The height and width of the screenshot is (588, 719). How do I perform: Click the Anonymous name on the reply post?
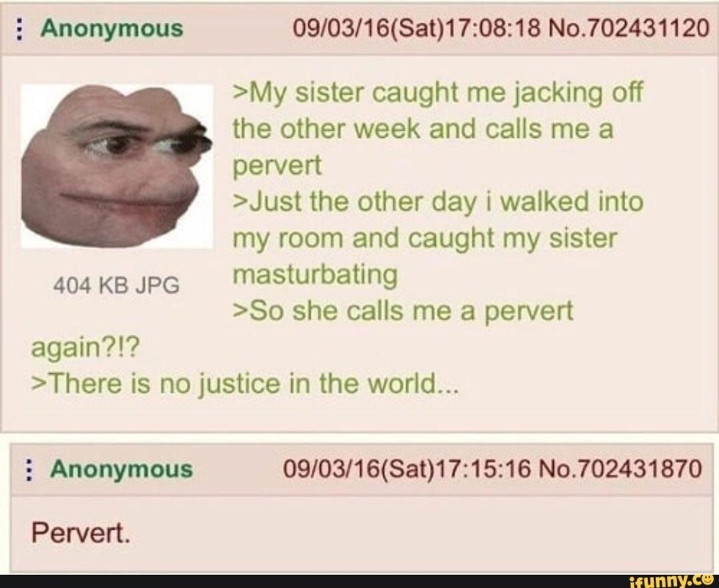(122, 469)
